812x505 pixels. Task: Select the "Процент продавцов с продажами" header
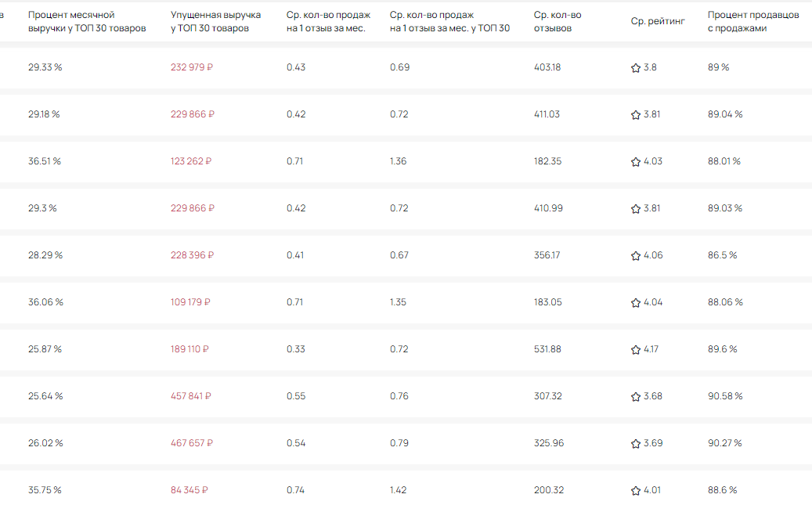[748, 22]
